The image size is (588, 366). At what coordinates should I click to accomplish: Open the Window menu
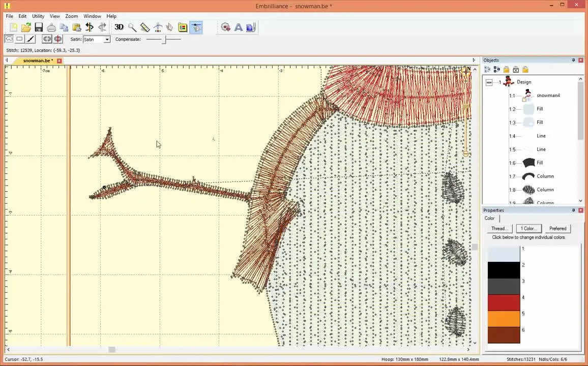tap(92, 16)
